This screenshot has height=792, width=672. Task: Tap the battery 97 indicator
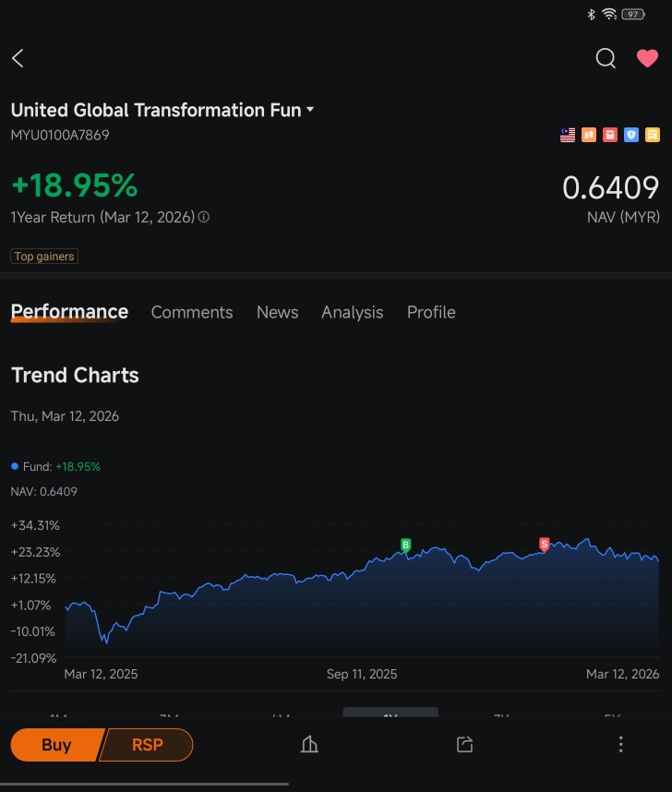(x=633, y=14)
